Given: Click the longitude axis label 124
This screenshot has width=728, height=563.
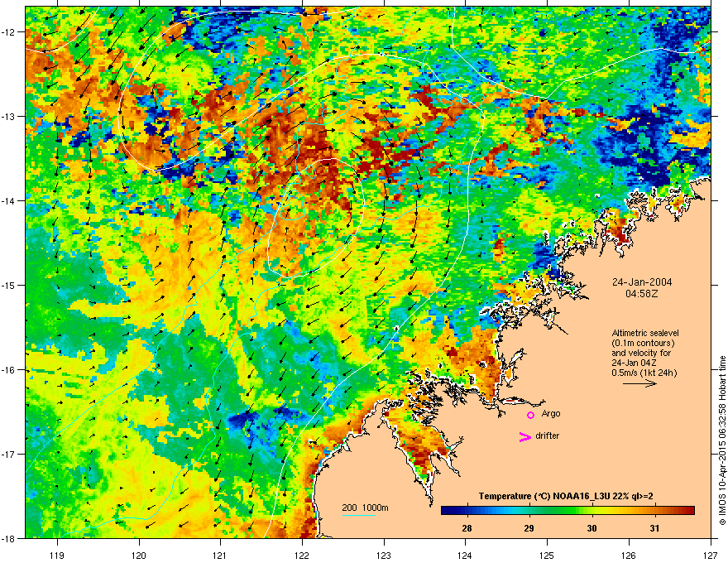Looking at the screenshot, I should (465, 555).
